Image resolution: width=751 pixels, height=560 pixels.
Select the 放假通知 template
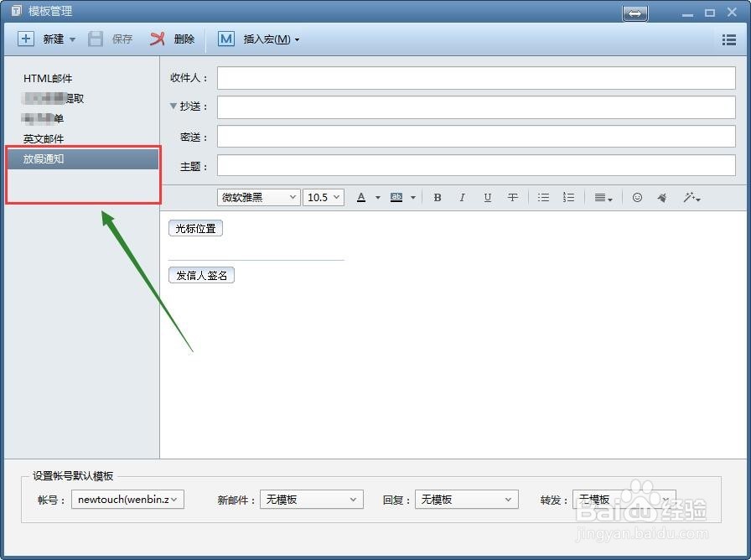tap(83, 159)
